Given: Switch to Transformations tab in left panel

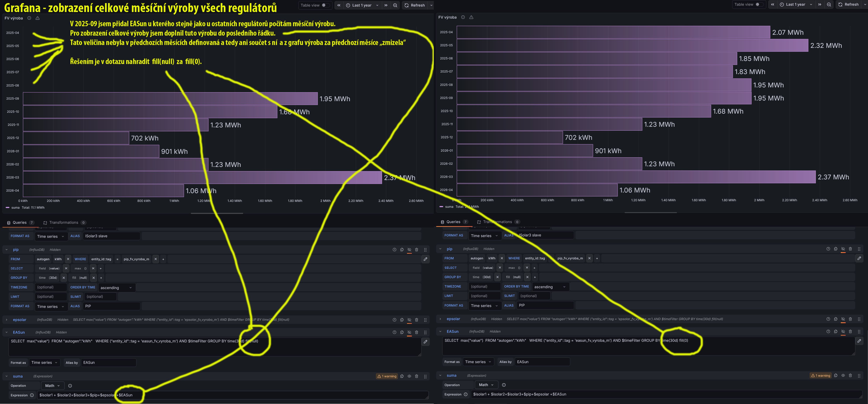Looking at the screenshot, I should point(64,223).
